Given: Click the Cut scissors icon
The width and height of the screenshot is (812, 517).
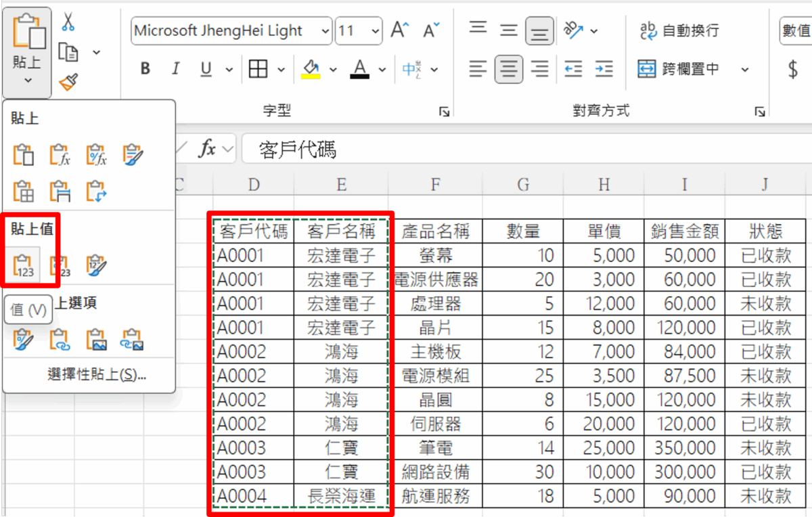Looking at the screenshot, I should coord(68,22).
